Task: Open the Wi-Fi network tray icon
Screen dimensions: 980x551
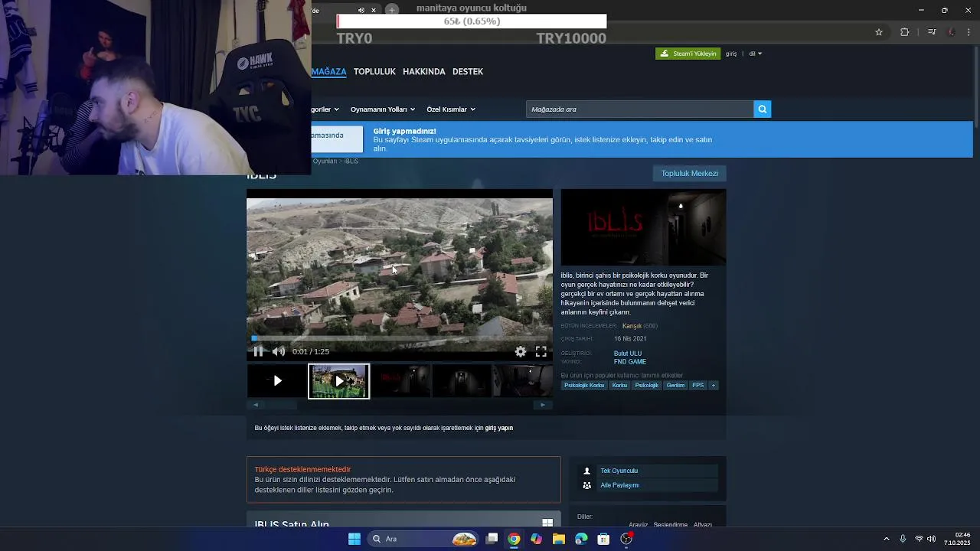Action: [919, 539]
